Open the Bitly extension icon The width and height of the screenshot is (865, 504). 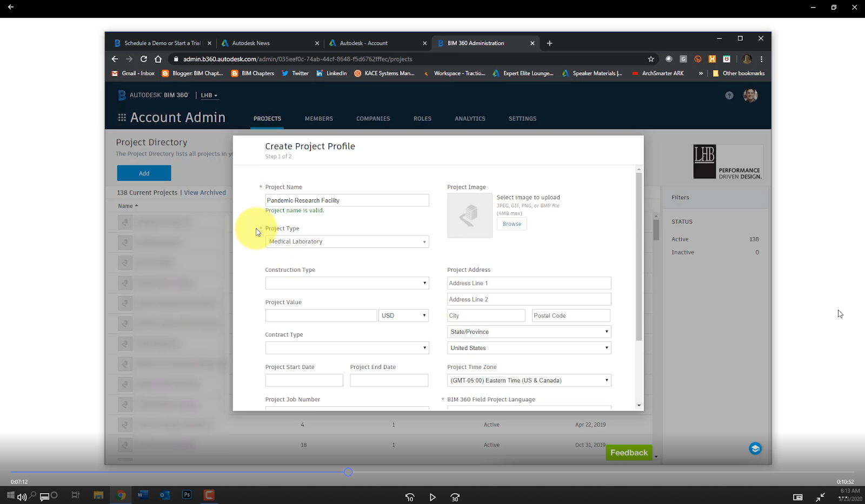[698, 59]
